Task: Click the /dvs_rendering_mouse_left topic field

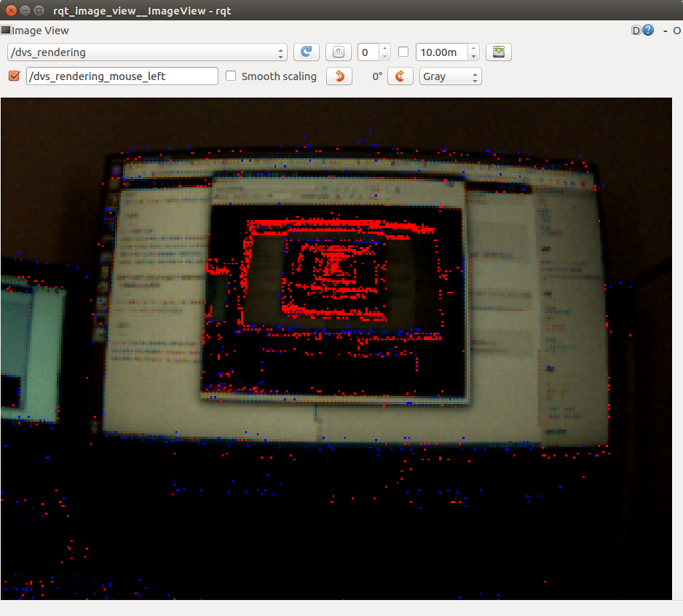Action: click(x=122, y=76)
